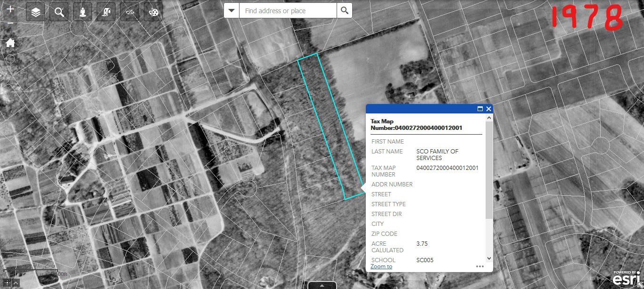Click the search magnifier submit button
The width and height of the screenshot is (644, 289).
tap(345, 10)
